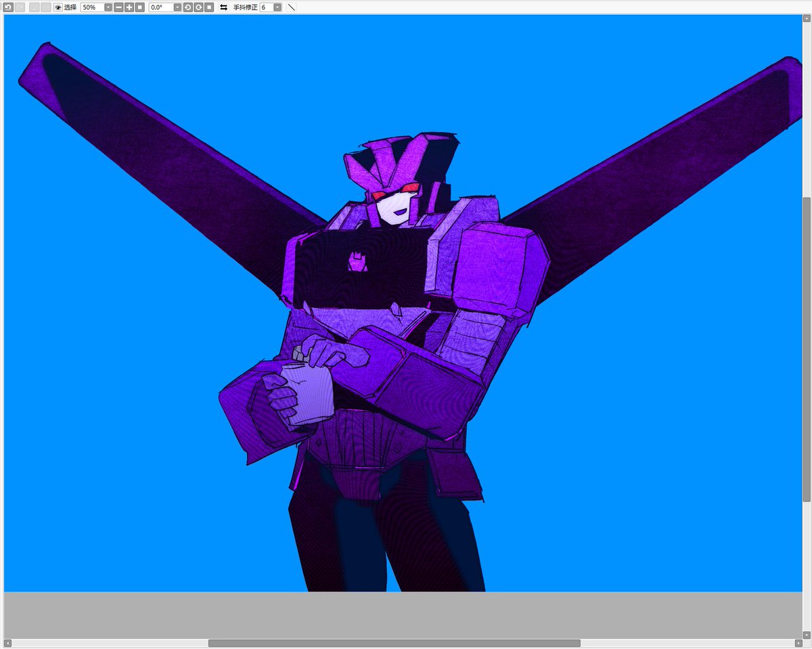Click the 50% zoom value field
This screenshot has width=812, height=649.
coord(92,7)
